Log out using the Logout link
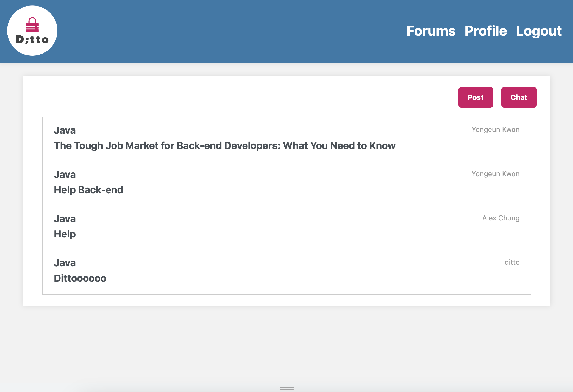Screen dimensions: 573x392 tap(538, 31)
